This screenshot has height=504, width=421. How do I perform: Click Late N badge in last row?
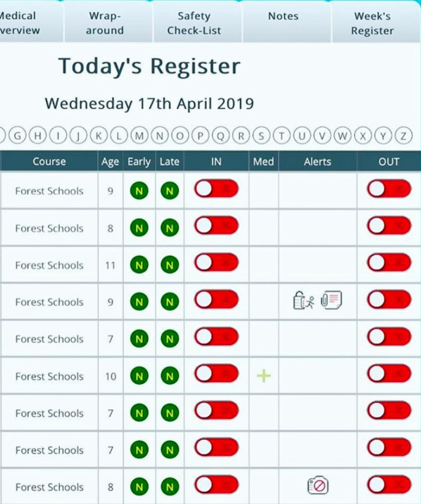(170, 487)
